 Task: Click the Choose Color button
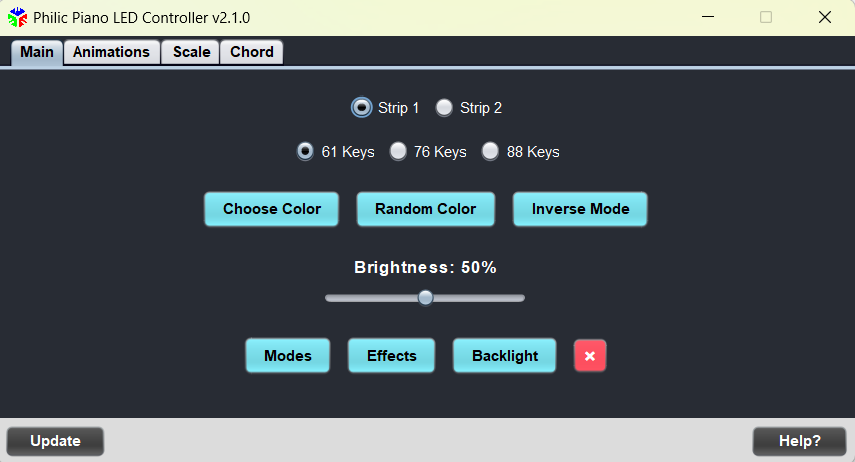coord(272,209)
